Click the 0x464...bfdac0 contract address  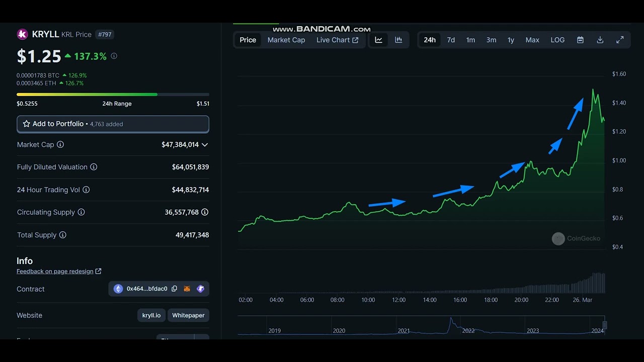click(147, 289)
